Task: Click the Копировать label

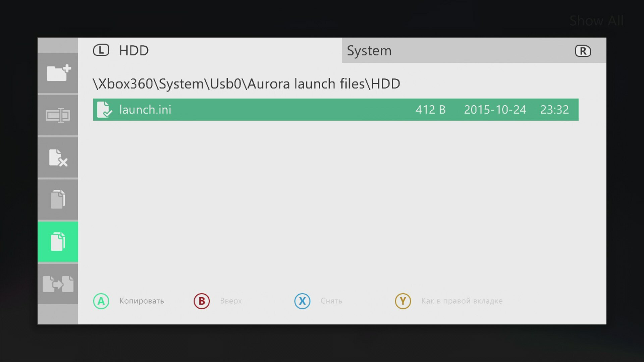Action: click(142, 301)
